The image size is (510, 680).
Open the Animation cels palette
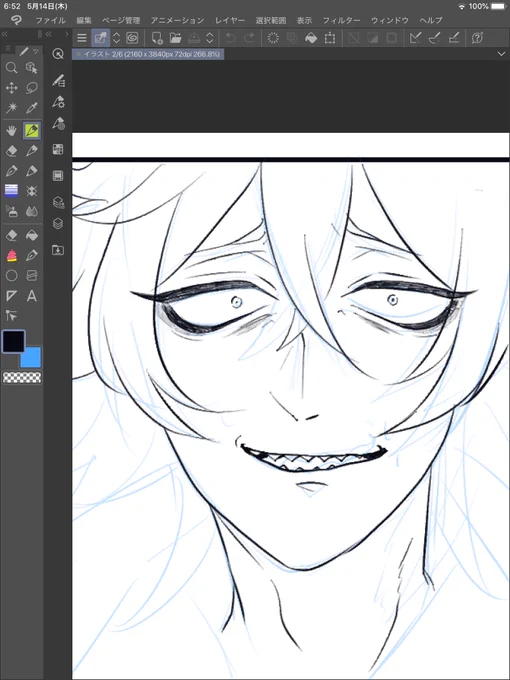[58, 176]
